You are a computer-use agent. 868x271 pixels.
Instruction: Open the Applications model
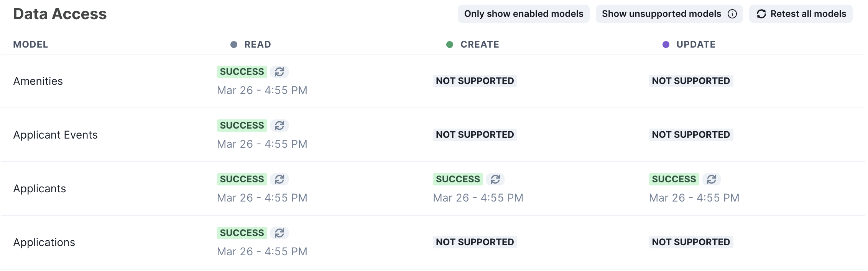click(x=44, y=243)
